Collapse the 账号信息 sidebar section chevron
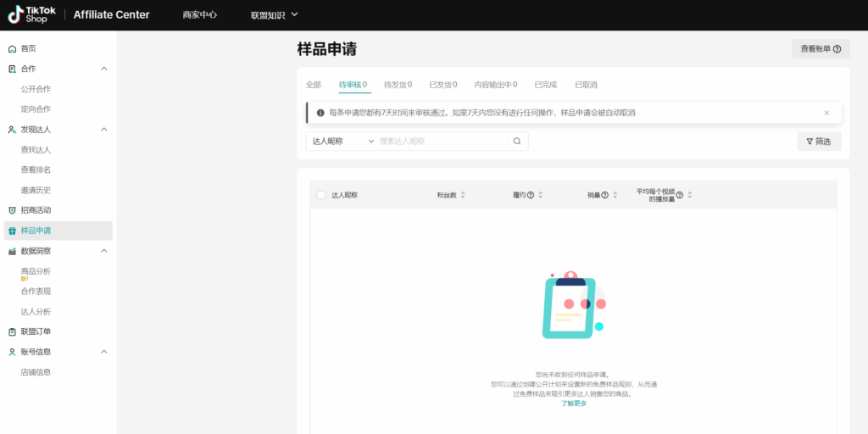The width and height of the screenshot is (868, 434). (x=104, y=352)
